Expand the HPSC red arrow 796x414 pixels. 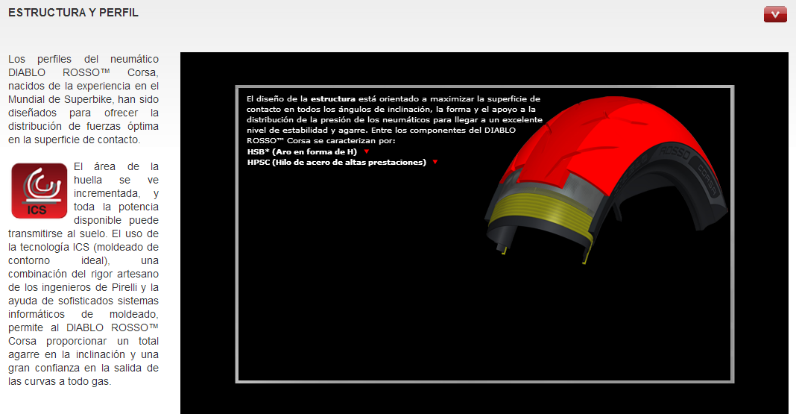pos(435,162)
